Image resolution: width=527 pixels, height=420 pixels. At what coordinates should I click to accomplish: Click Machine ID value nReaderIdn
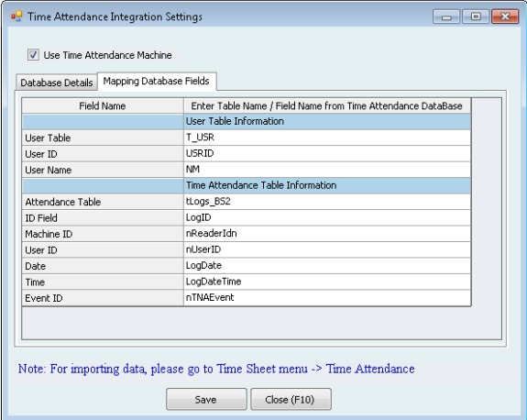[327, 234]
